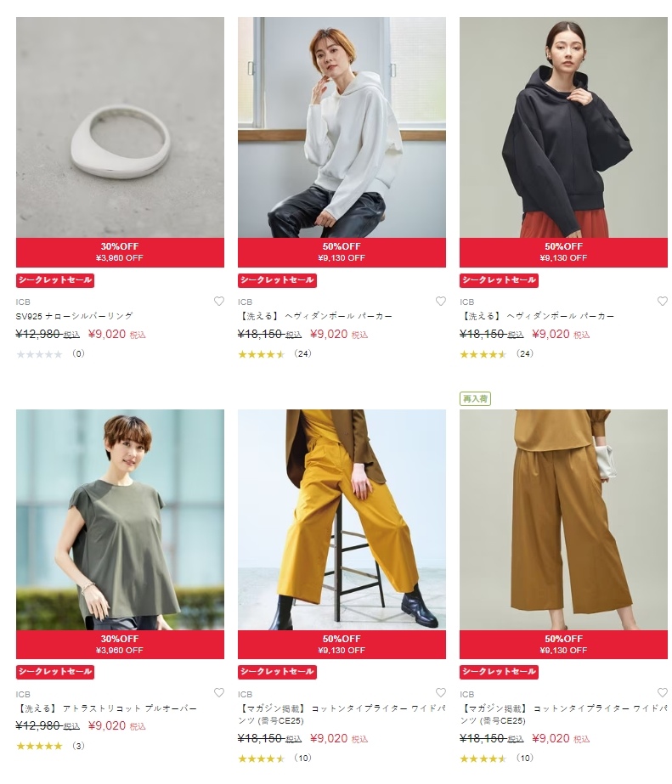This screenshot has height=784, width=672.
Task: View yellow wide pants product photo
Action: point(342,520)
